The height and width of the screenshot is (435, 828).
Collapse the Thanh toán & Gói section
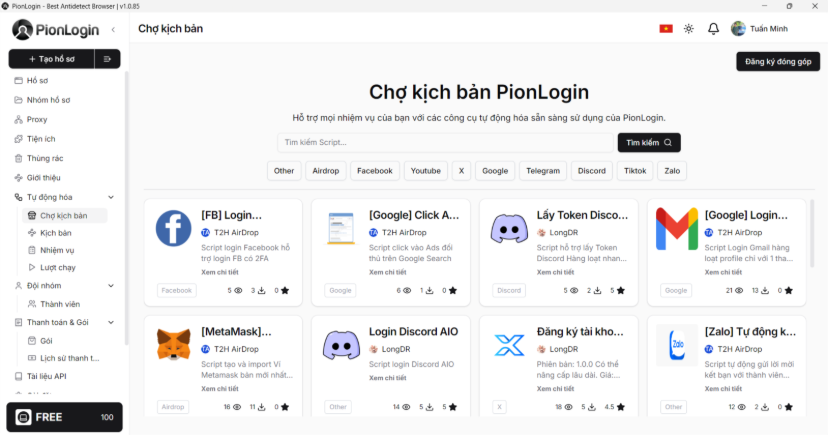pyautogui.click(x=111, y=323)
